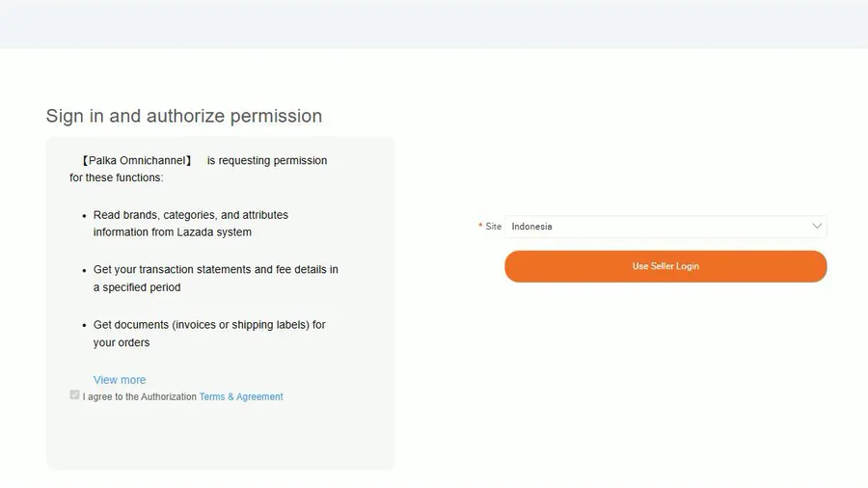Toggle the Authorization agreement checkbox

(x=74, y=394)
